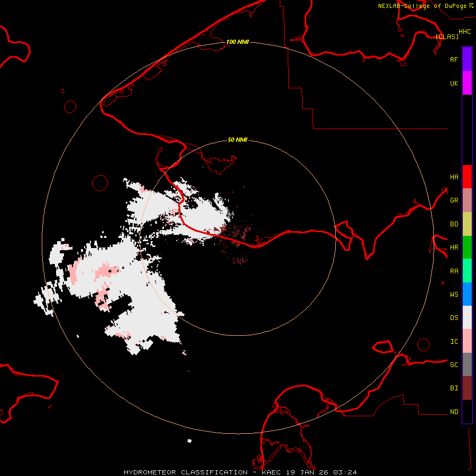Click the "19 JAN 26" date text
476x476 pixels.
(307, 472)
